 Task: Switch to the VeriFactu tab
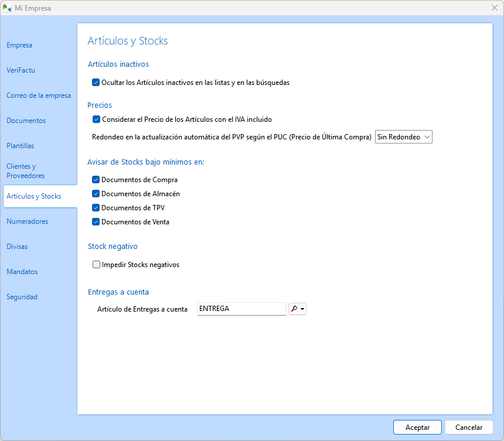tap(21, 70)
